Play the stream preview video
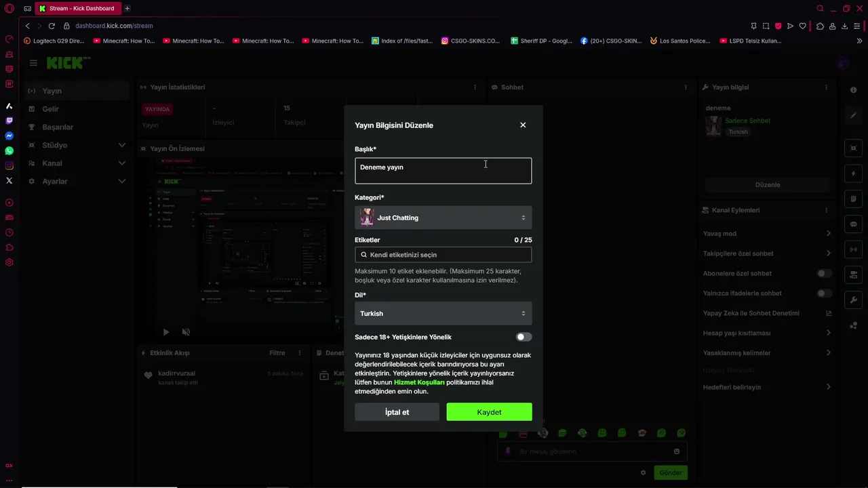Screen dimensions: 868x488 point(166,332)
